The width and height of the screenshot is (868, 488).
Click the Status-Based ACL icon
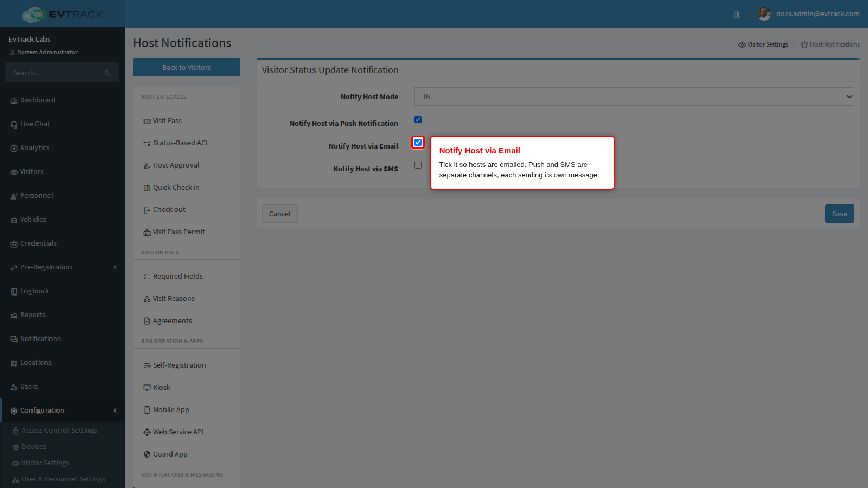(147, 144)
